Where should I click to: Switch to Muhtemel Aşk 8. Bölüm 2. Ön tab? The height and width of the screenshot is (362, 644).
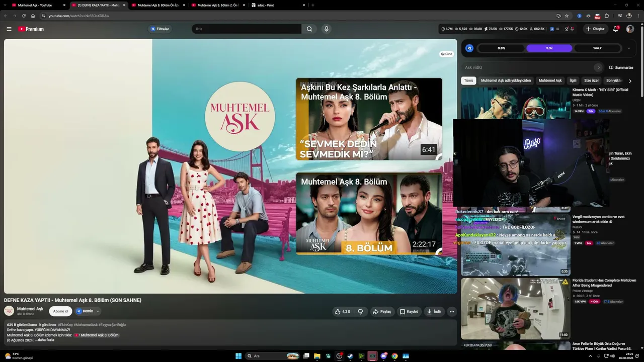point(218,5)
